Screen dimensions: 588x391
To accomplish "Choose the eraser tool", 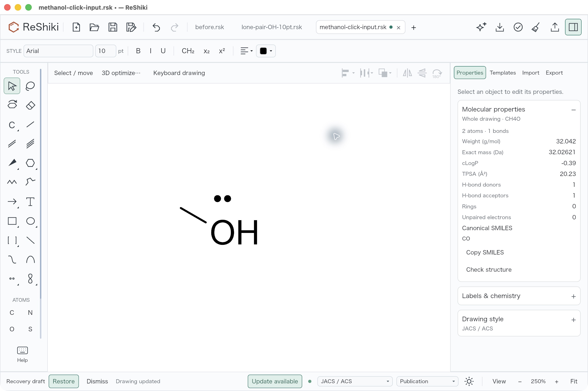I will click(x=30, y=105).
